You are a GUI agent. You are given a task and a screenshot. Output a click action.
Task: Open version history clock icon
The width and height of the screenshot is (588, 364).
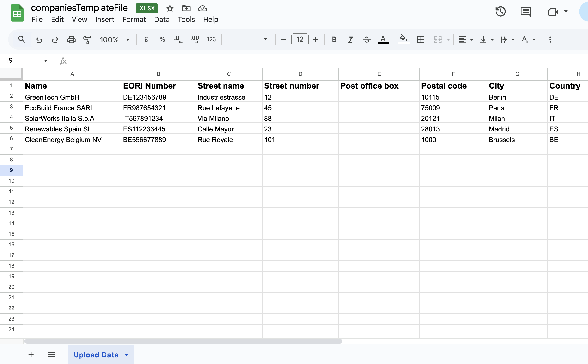pos(500,12)
